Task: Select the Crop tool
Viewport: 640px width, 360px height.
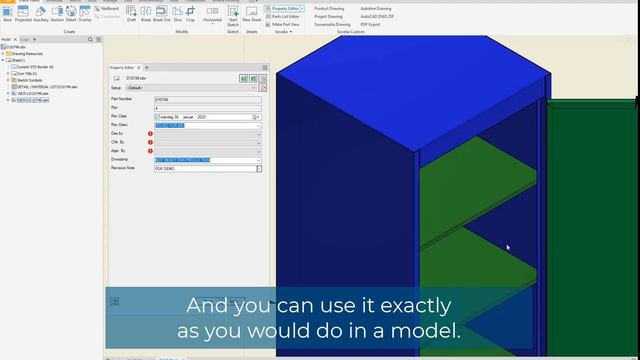Action: tap(190, 13)
